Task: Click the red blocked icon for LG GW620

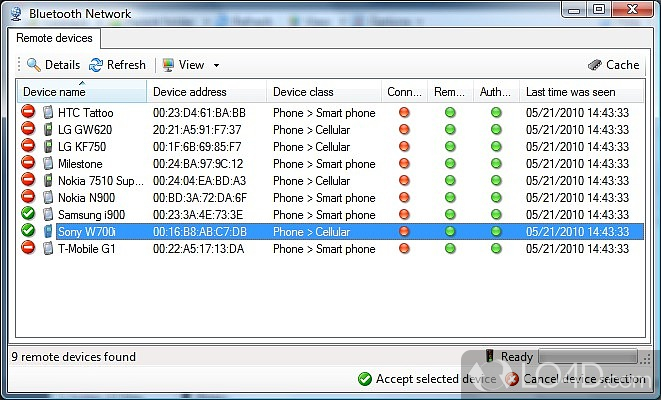Action: (x=28, y=128)
